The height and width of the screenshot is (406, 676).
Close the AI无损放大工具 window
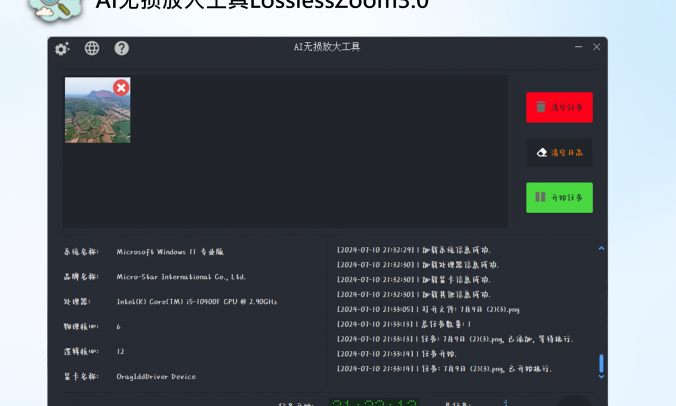596,47
